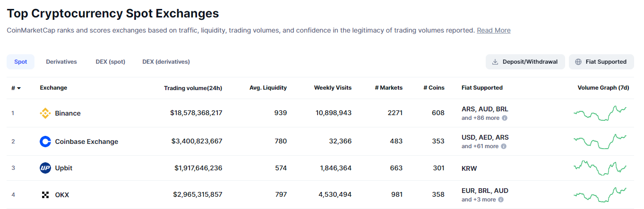Click the Binance logo icon

pos(45,113)
